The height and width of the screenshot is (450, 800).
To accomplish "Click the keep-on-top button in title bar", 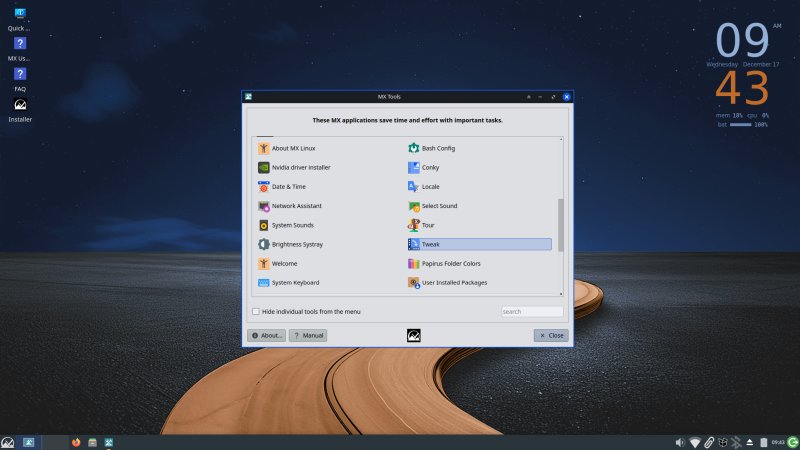I will 528,96.
